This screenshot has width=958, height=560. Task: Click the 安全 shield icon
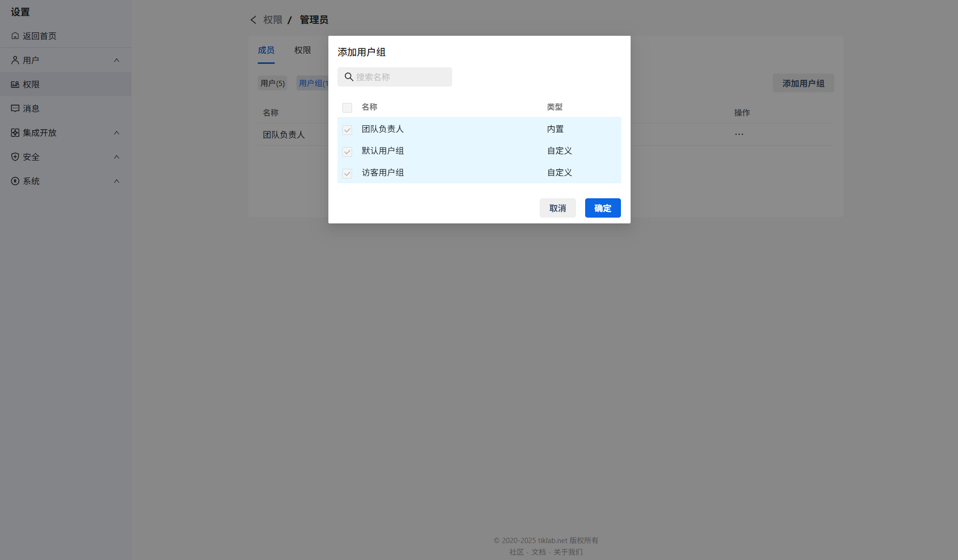pos(15,157)
